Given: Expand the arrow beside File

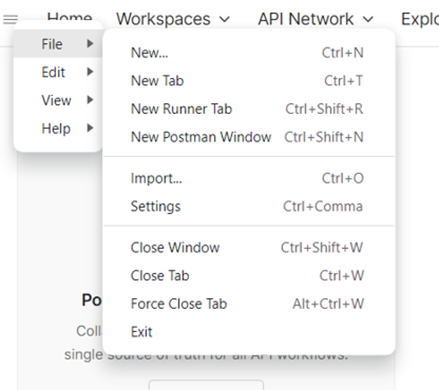Looking at the screenshot, I should tap(90, 44).
